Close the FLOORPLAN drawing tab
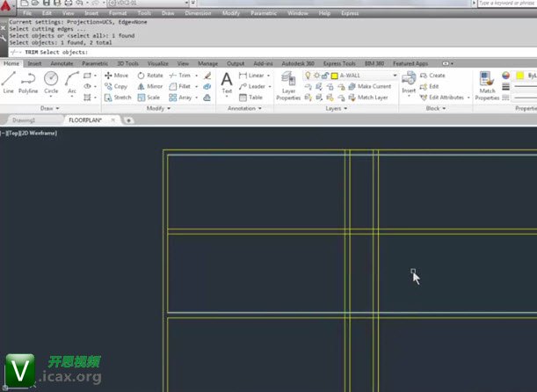The height and width of the screenshot is (392, 537). (x=113, y=120)
